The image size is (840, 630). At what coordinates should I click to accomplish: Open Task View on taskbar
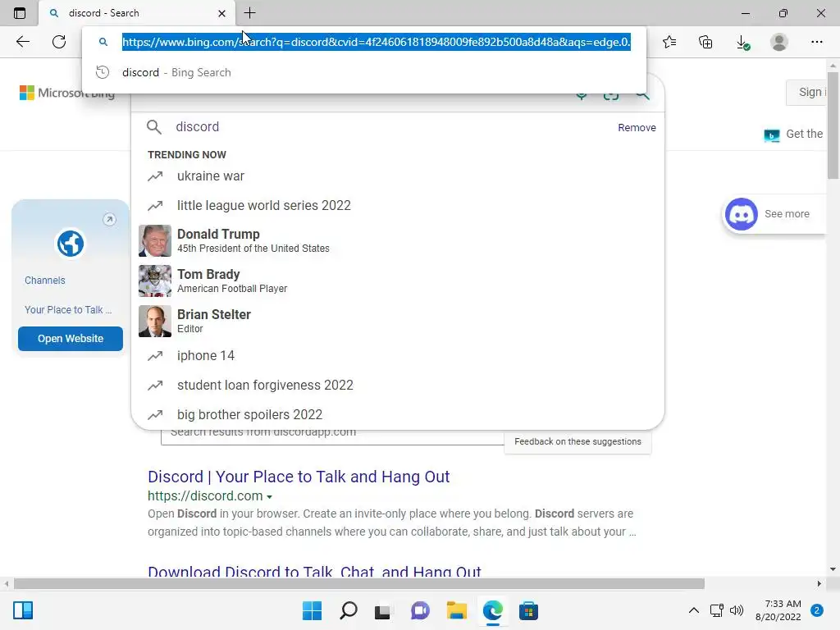(382, 611)
